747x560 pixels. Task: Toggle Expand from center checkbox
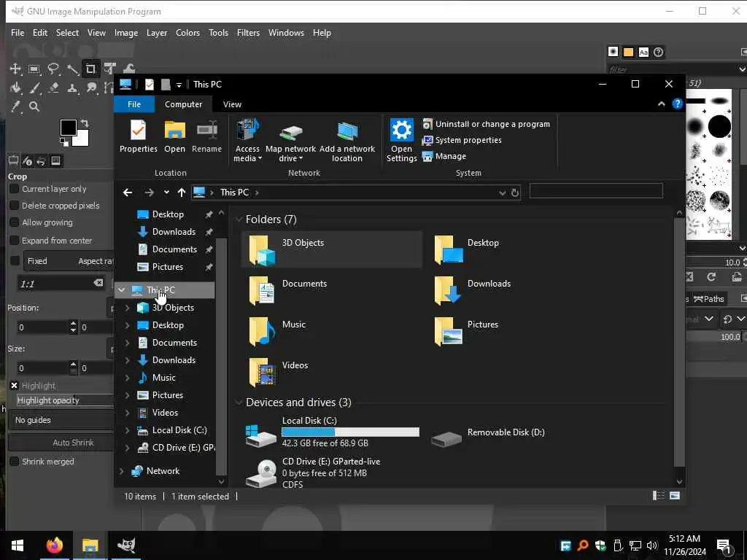(x=15, y=241)
